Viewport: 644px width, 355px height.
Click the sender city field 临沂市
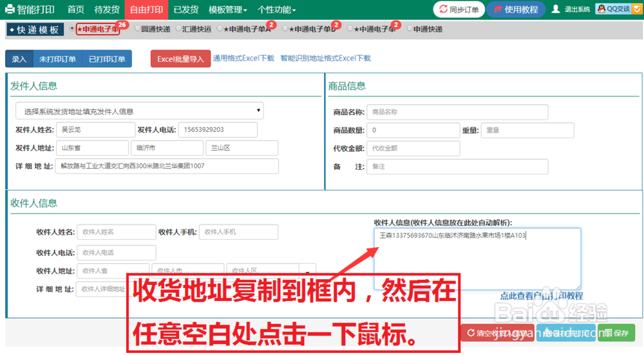coord(167,147)
